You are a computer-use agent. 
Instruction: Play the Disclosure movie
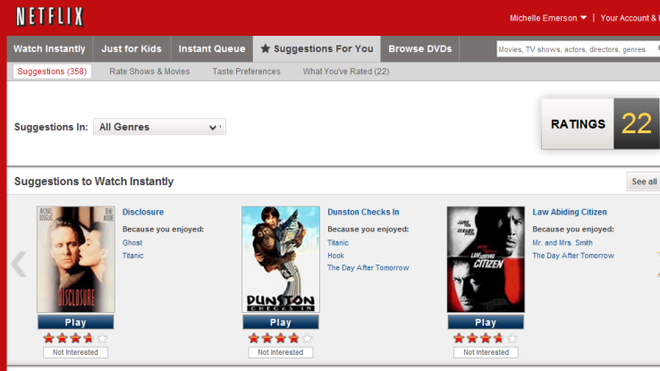pos(76,322)
